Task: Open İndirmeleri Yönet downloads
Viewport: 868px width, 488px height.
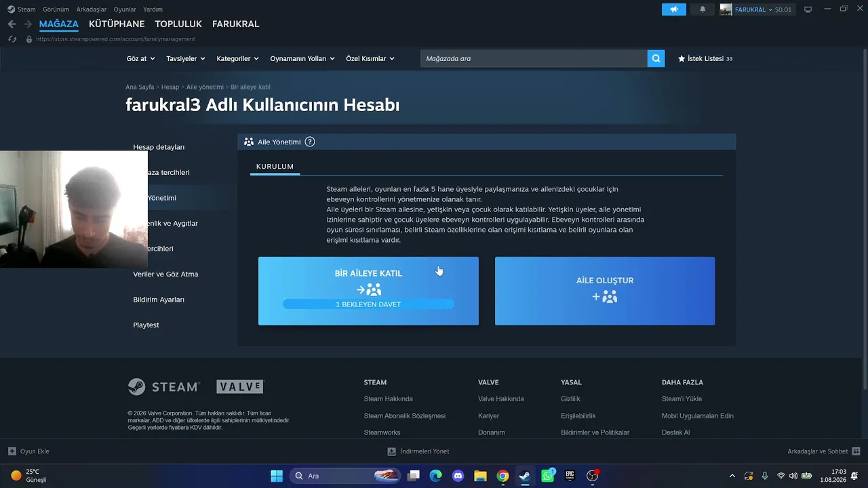Action: tap(418, 451)
